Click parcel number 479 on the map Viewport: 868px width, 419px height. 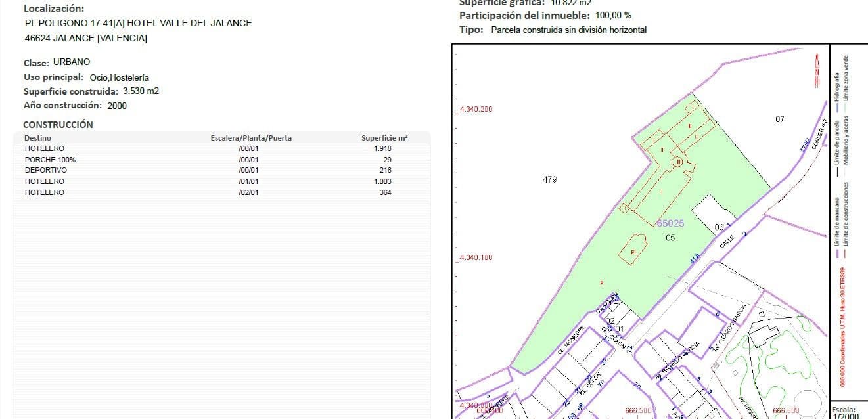tap(550, 179)
